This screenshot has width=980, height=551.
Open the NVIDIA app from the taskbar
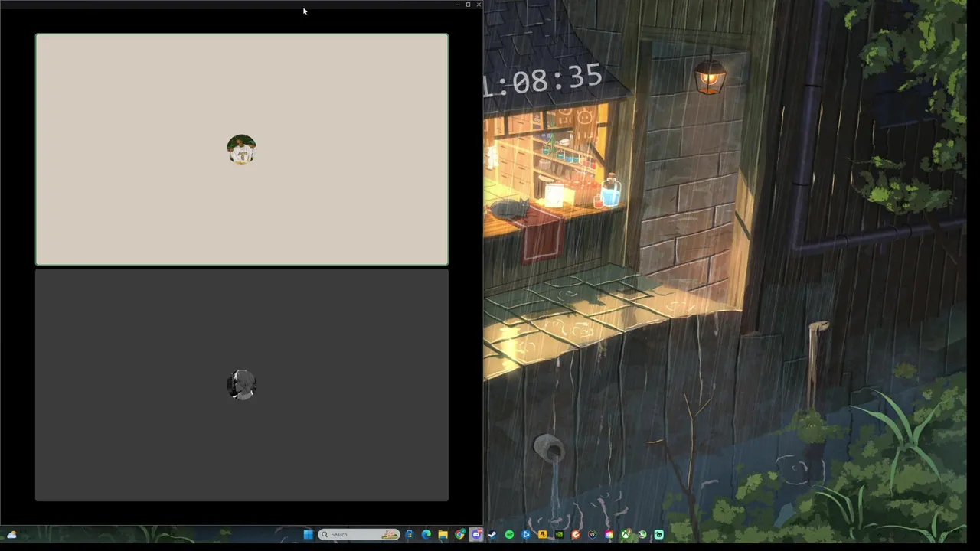pos(560,534)
